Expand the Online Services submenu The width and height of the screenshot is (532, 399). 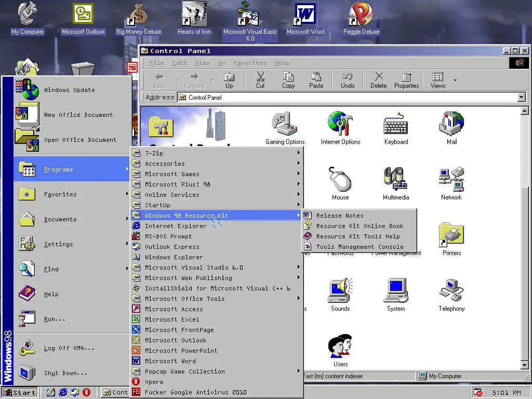click(x=217, y=195)
